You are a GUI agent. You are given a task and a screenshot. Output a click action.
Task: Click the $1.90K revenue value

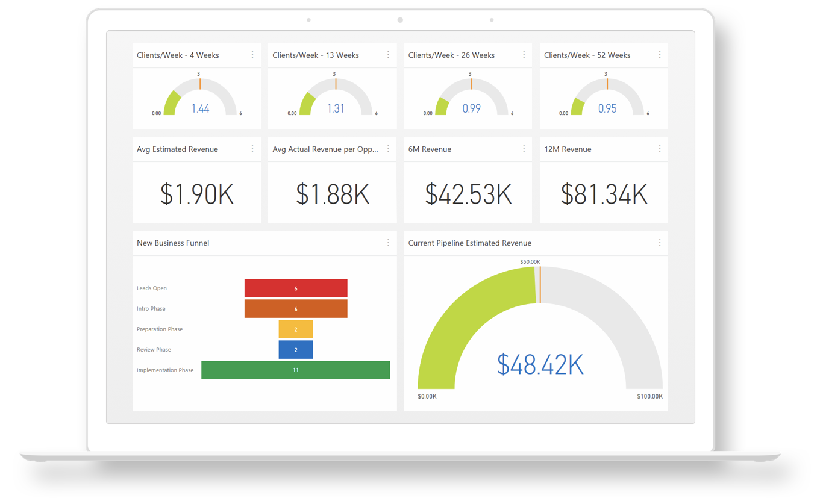(x=197, y=194)
